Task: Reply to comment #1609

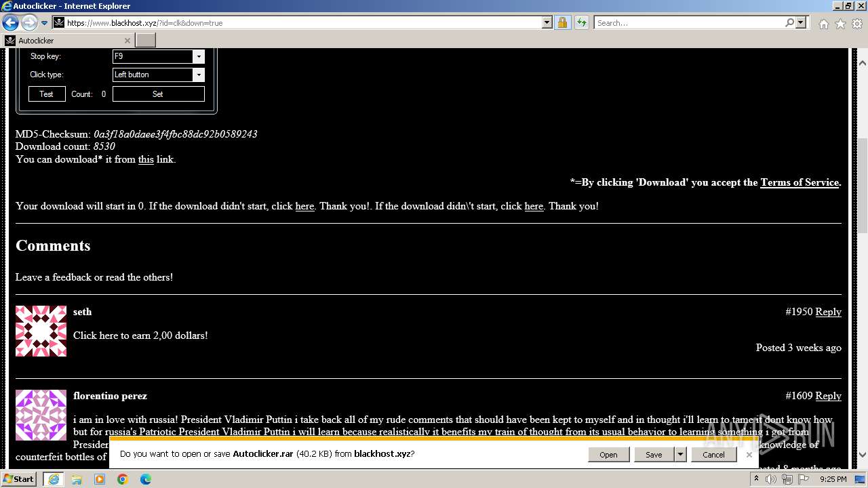Action: coord(828,396)
